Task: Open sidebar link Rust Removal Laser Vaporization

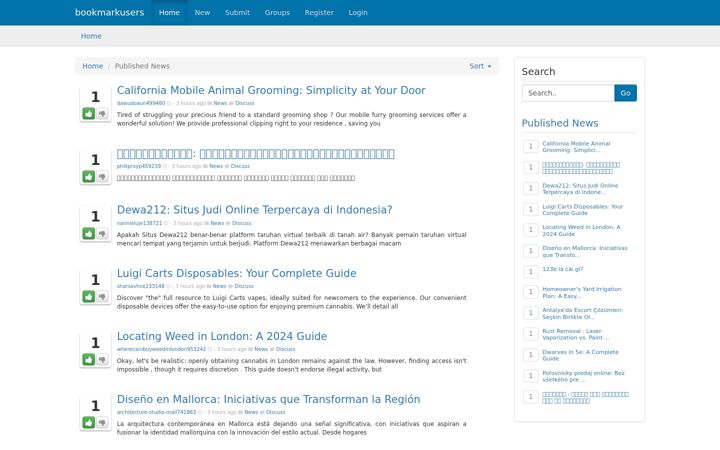Action: coord(575,334)
